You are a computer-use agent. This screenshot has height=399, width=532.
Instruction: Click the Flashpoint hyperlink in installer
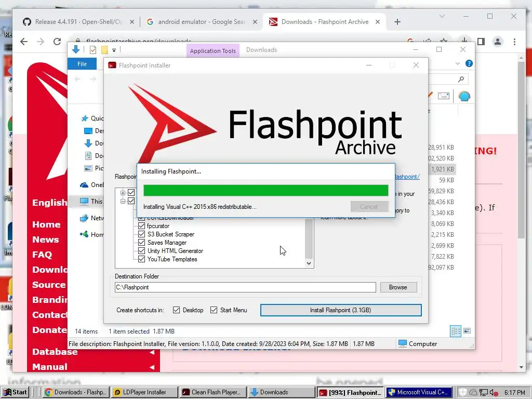pos(407,177)
